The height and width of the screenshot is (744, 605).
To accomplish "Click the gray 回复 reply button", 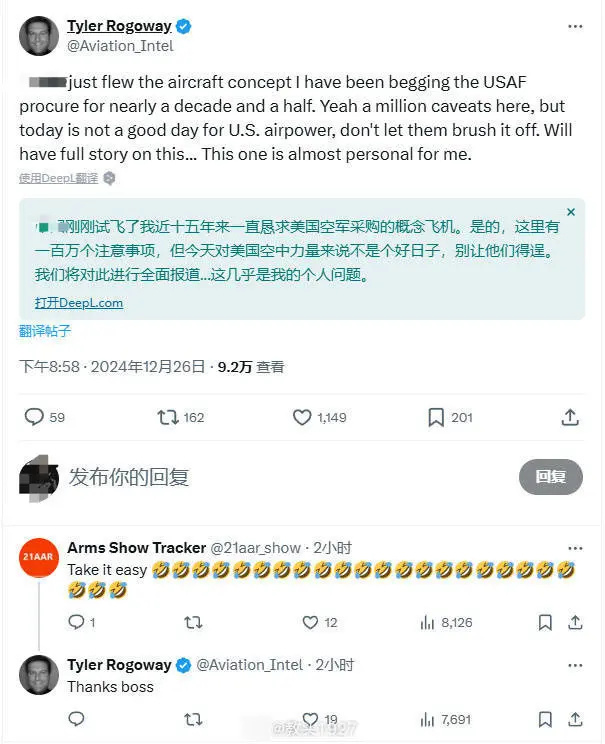I will tap(550, 476).
